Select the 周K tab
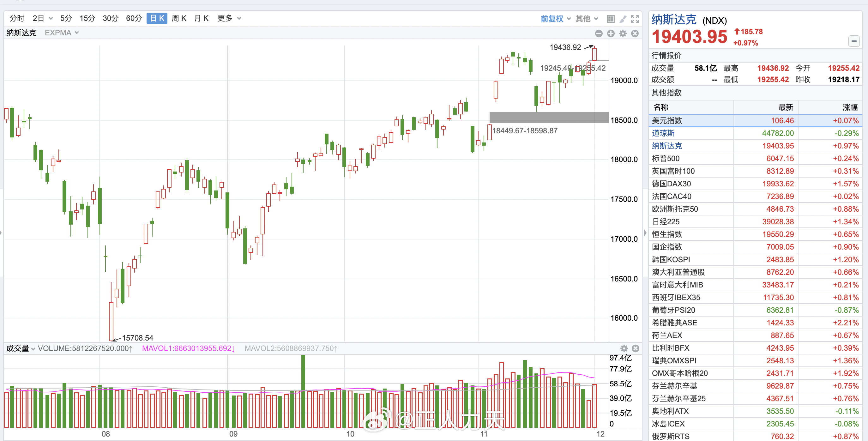868x441 pixels. click(x=179, y=18)
